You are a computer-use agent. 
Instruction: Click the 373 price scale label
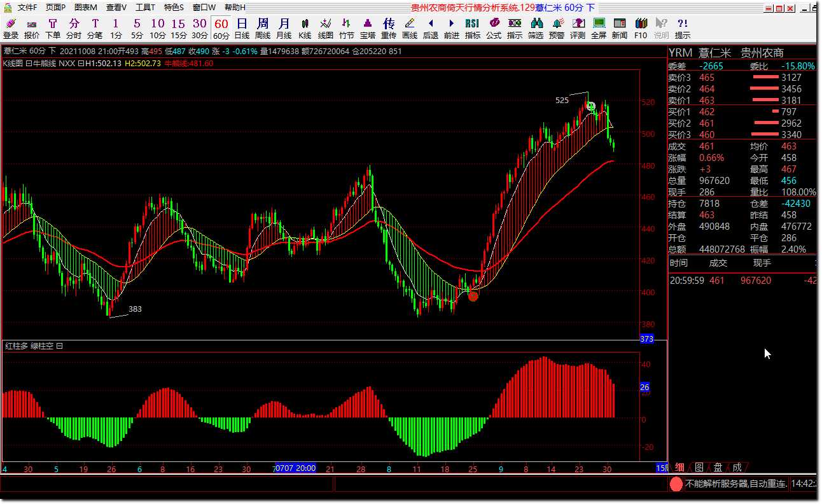coord(646,339)
